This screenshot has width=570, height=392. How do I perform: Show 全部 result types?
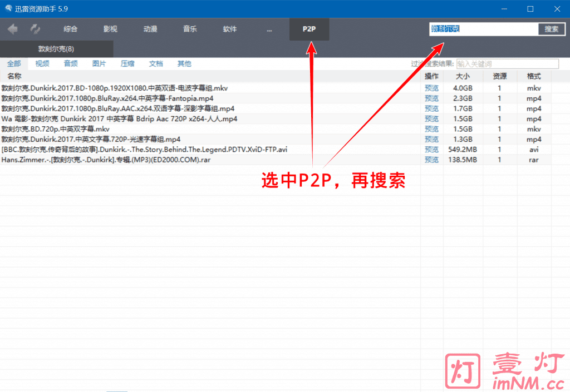click(x=14, y=64)
